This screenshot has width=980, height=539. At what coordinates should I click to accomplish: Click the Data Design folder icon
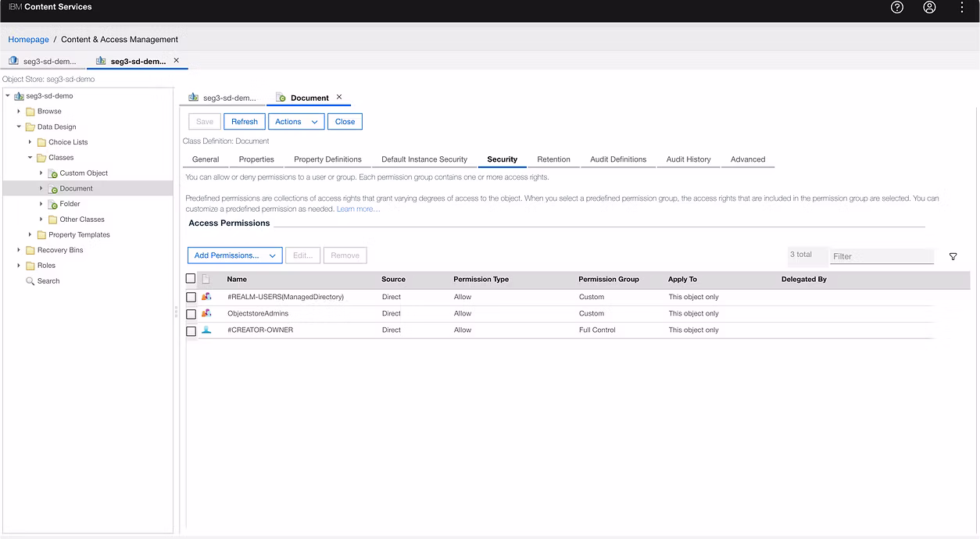coord(30,127)
